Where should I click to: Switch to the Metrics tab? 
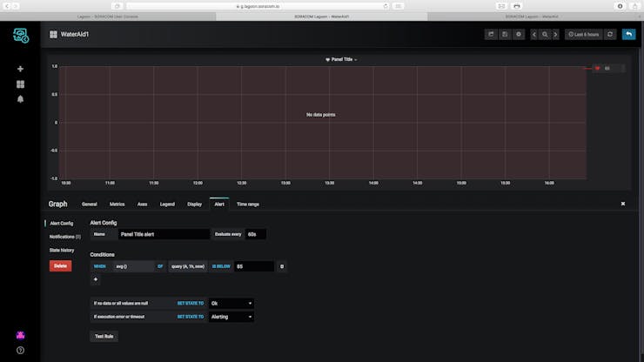tap(117, 204)
